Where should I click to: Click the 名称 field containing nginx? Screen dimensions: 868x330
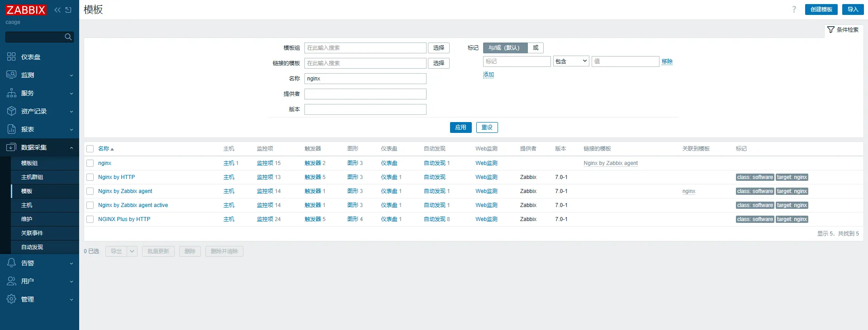click(365, 79)
